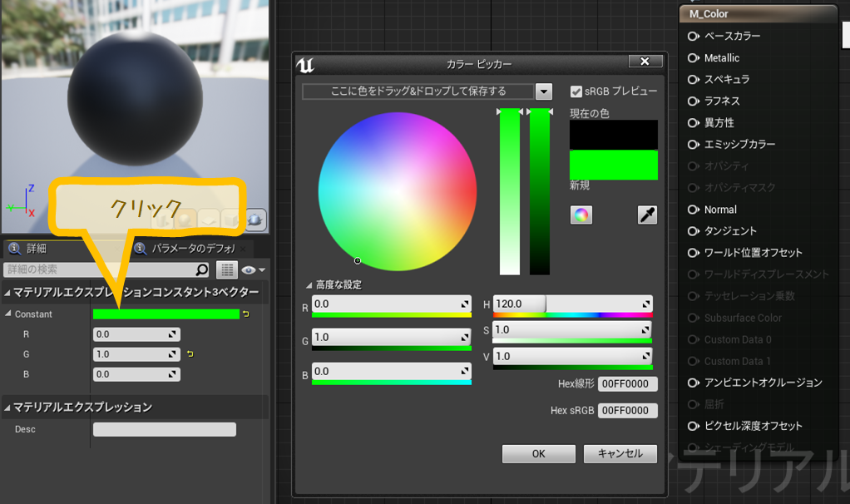The height and width of the screenshot is (504, 850).
Task: Click the M_Color node title
Action: 709,14
